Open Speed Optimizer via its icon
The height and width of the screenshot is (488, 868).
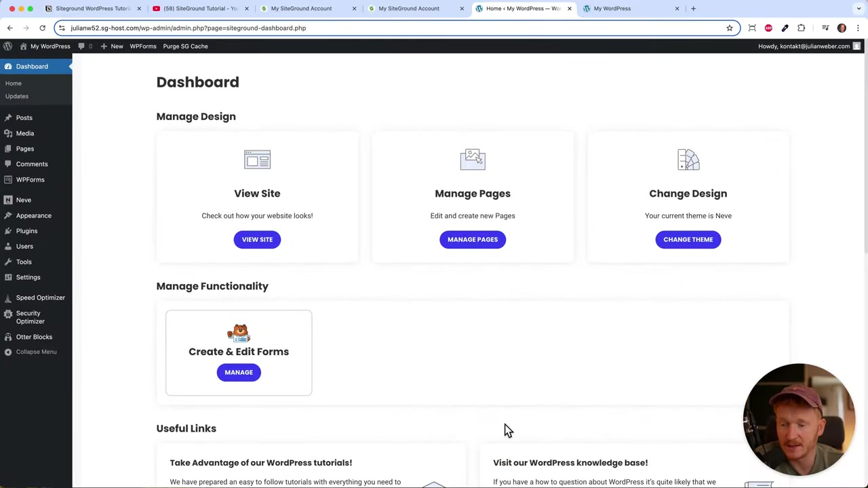coord(8,298)
